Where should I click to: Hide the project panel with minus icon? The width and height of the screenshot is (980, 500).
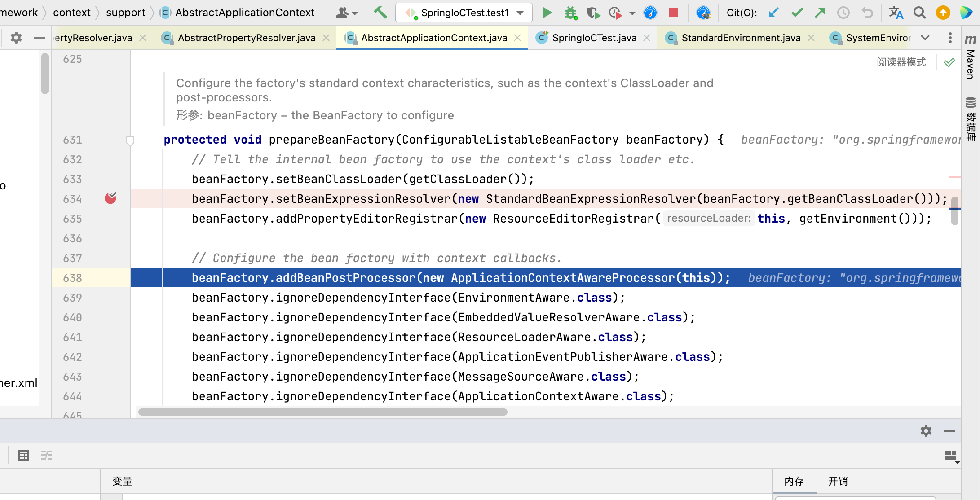pos(40,38)
